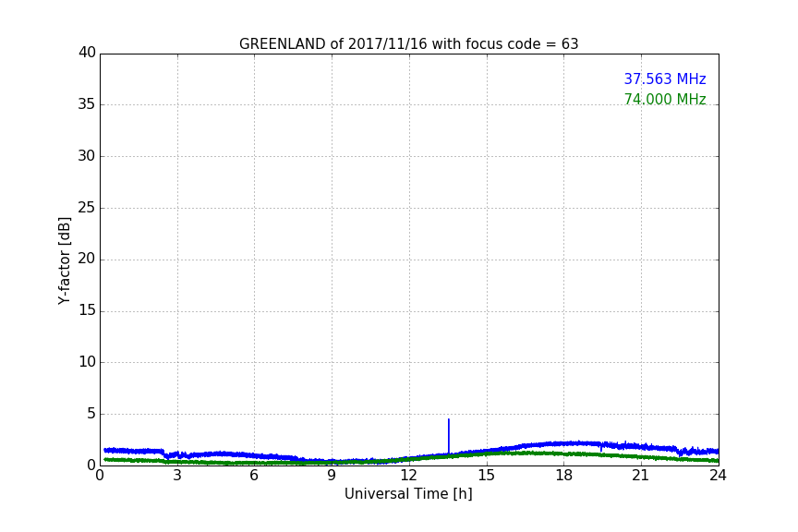Click the y-axis tick label '20'
The image size is (798, 532).
[x=87, y=259]
